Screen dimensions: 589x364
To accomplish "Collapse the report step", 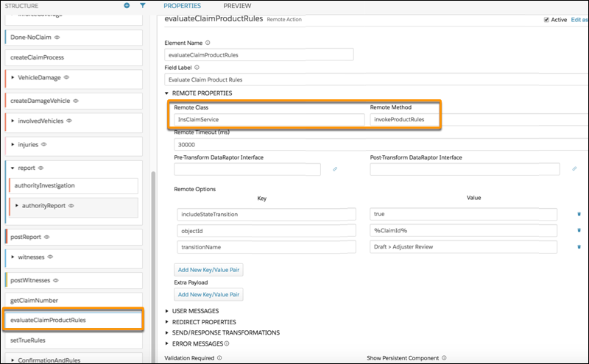I will point(13,168).
